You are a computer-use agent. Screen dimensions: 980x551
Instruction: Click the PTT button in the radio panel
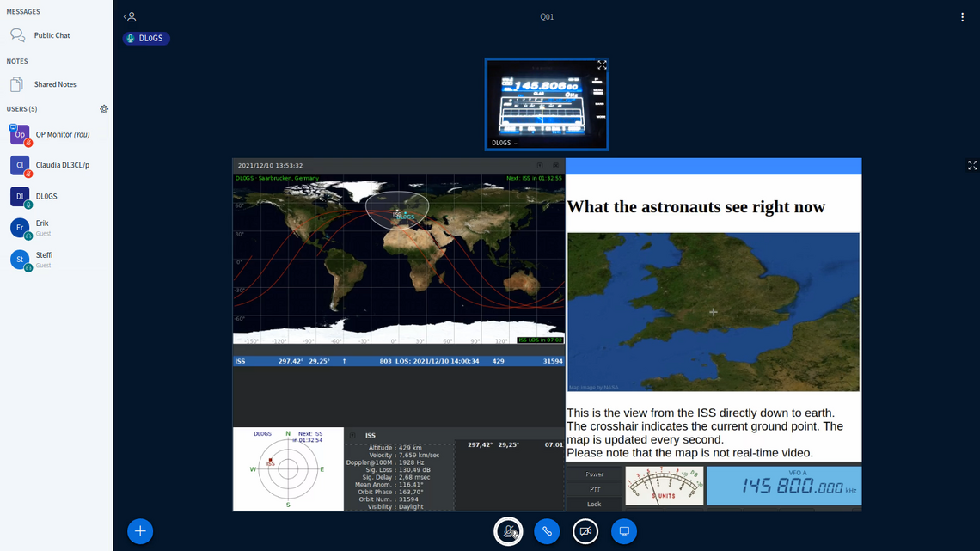coord(594,489)
